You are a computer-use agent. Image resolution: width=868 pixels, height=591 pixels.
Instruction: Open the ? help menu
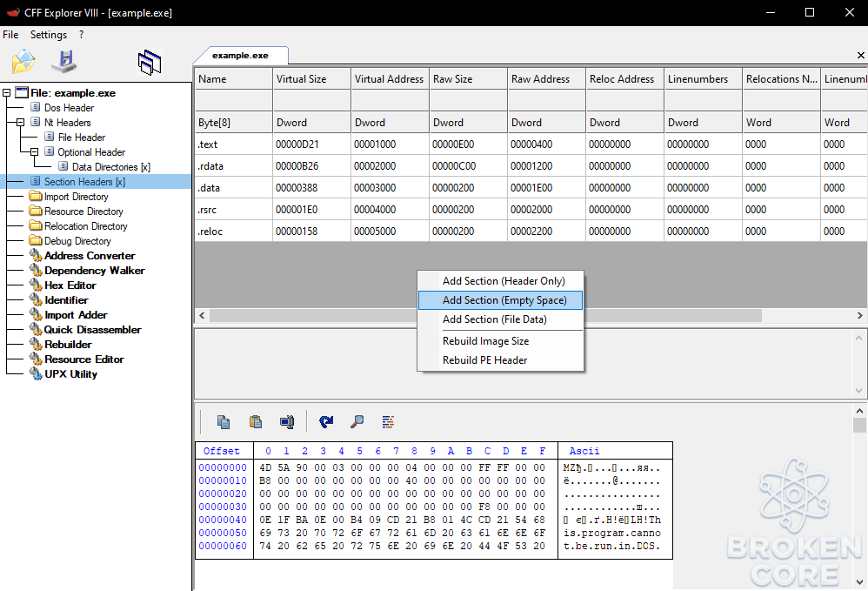click(82, 35)
